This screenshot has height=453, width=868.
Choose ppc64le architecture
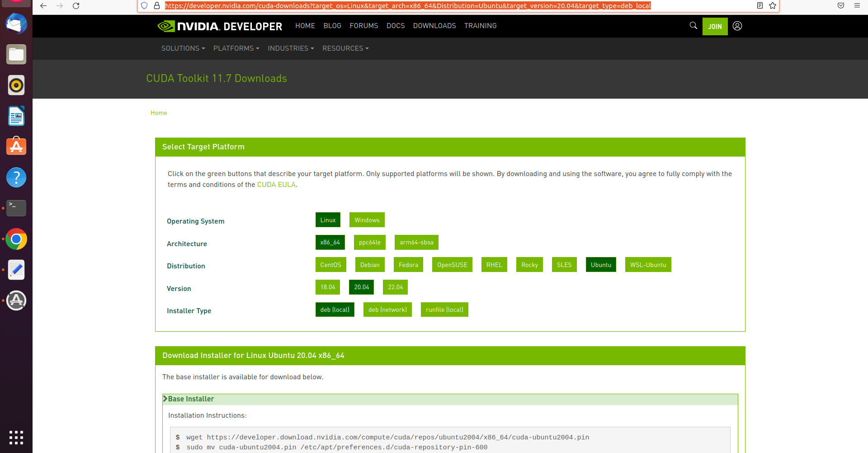370,243
